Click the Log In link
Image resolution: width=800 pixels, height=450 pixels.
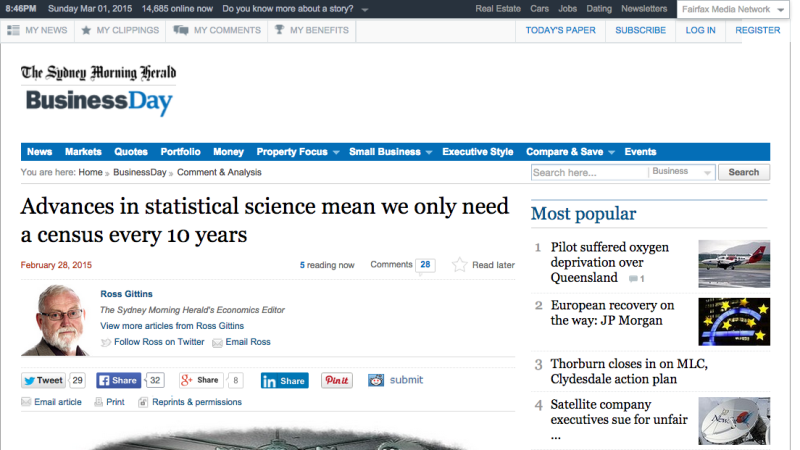click(700, 30)
